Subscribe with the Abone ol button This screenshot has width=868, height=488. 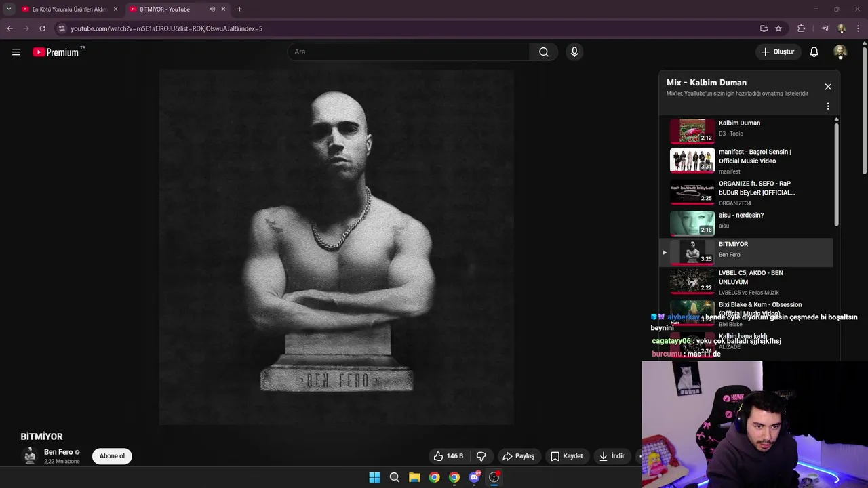[112, 456]
